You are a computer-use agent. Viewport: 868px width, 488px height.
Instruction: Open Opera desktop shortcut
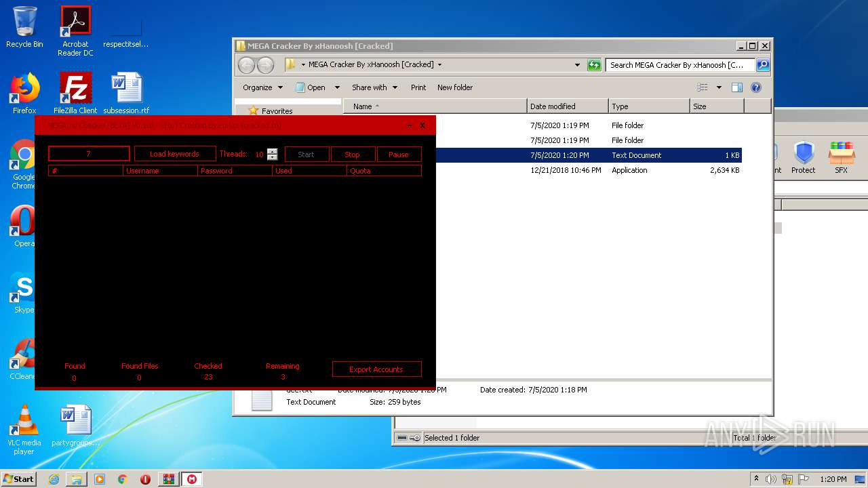[x=22, y=226]
